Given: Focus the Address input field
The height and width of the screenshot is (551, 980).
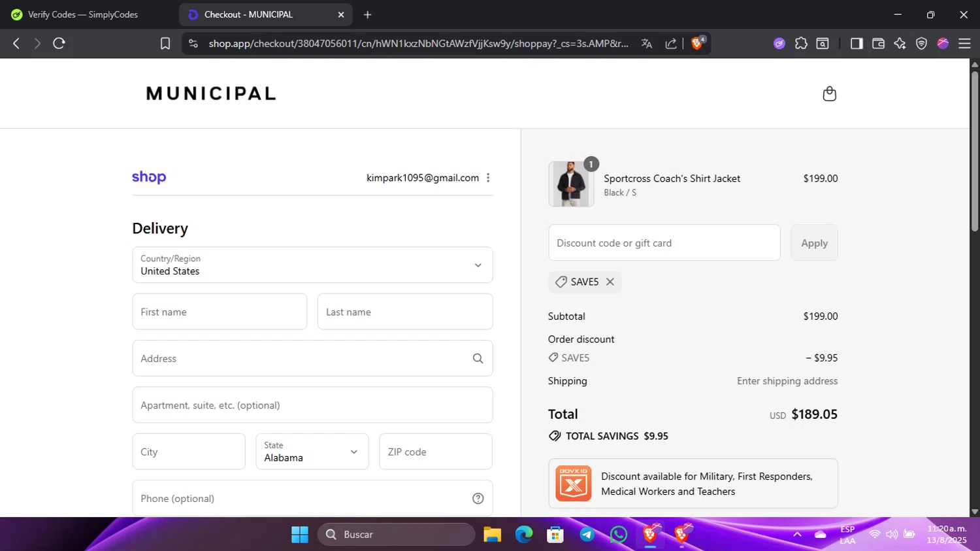Looking at the screenshot, I should (312, 358).
